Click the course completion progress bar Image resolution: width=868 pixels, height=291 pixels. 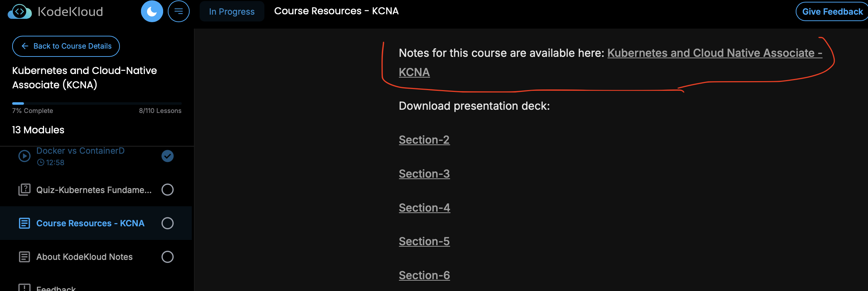(x=97, y=103)
